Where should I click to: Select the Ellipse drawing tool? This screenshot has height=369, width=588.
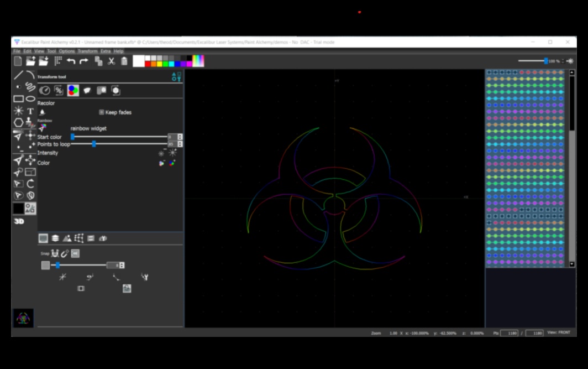pyautogui.click(x=30, y=98)
